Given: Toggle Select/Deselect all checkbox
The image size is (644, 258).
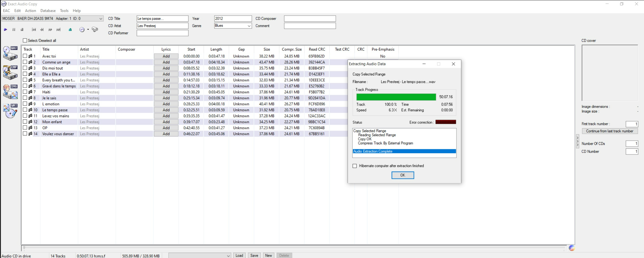Looking at the screenshot, I should tap(25, 40).
